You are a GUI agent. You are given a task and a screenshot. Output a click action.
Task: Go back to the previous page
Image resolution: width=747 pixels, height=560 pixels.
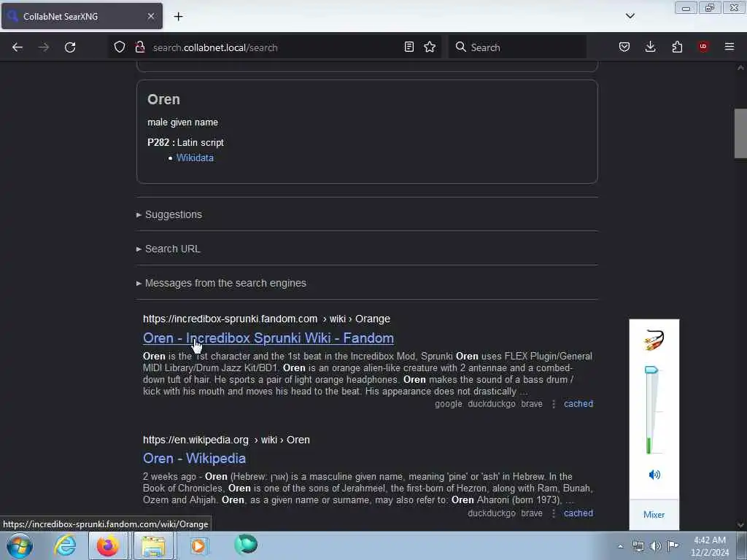[18, 47]
